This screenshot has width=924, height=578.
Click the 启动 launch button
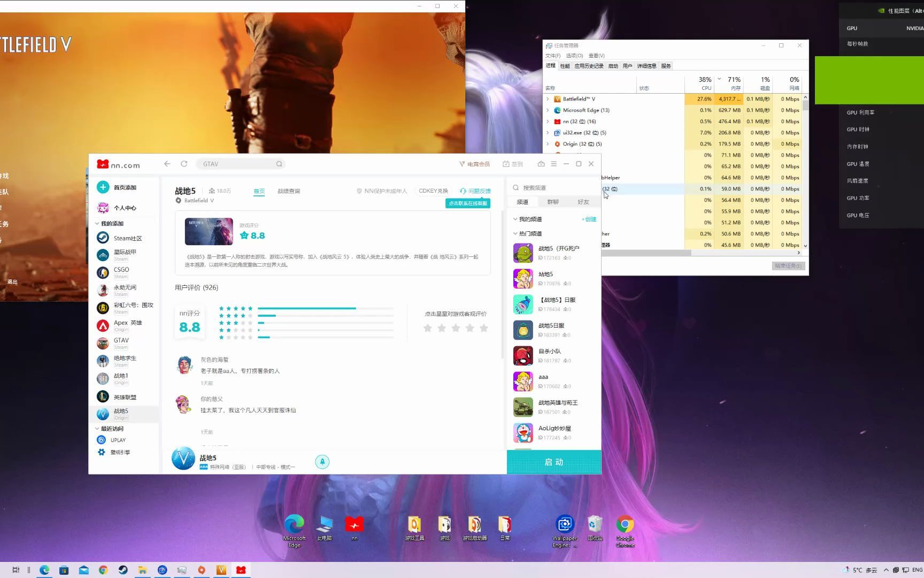pyautogui.click(x=554, y=462)
